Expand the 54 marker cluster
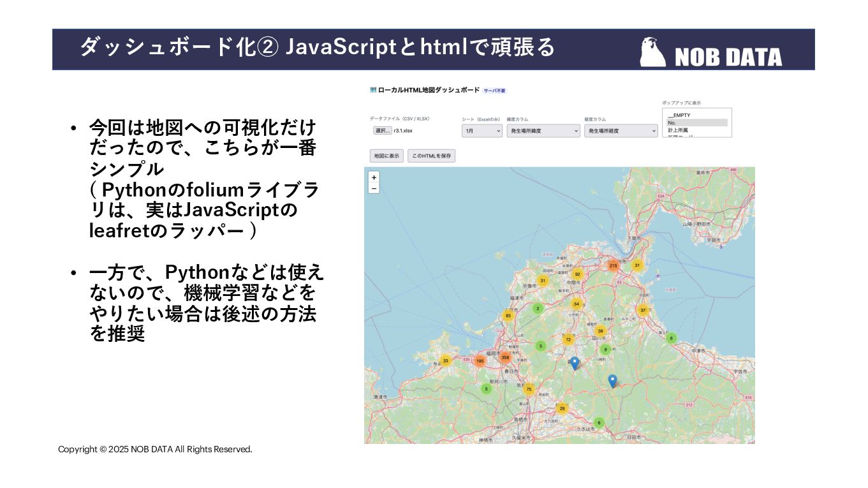 click(576, 304)
